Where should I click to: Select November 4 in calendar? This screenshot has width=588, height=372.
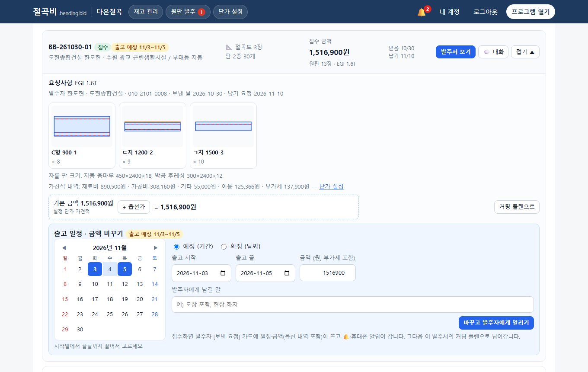pos(110,269)
